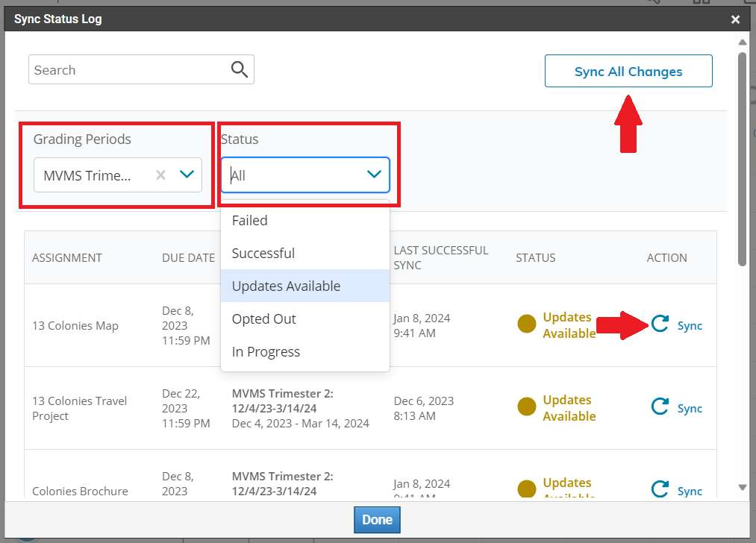Choose Successful status filter option
The image size is (756, 543).
click(x=263, y=254)
